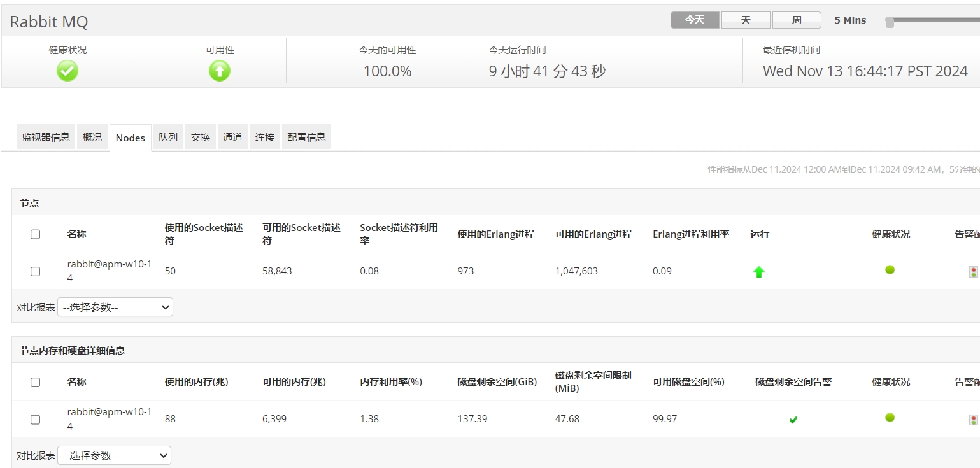Toggle the select-all checkbox in the node table header
The image size is (980, 468).
pyautogui.click(x=36, y=234)
